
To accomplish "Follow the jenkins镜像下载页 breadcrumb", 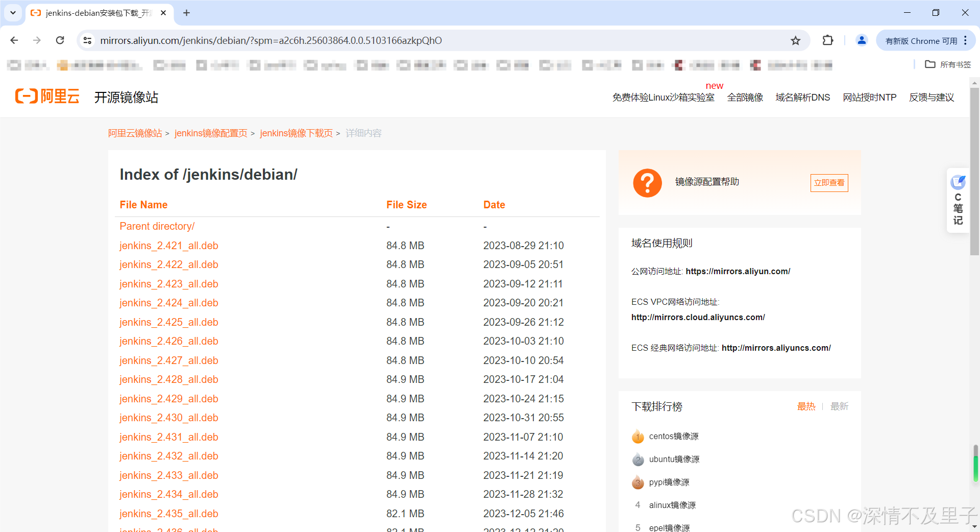I will pyautogui.click(x=296, y=133).
